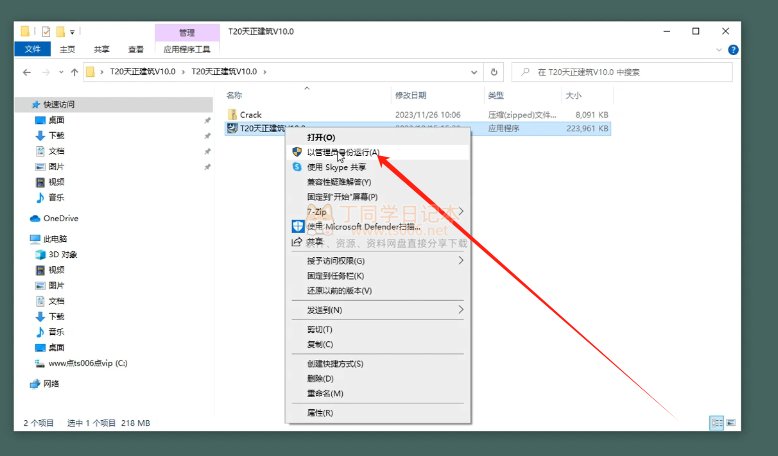Click the first T20天正建筑V10.0 breadcrumb
The width and height of the screenshot is (778, 456).
point(142,72)
